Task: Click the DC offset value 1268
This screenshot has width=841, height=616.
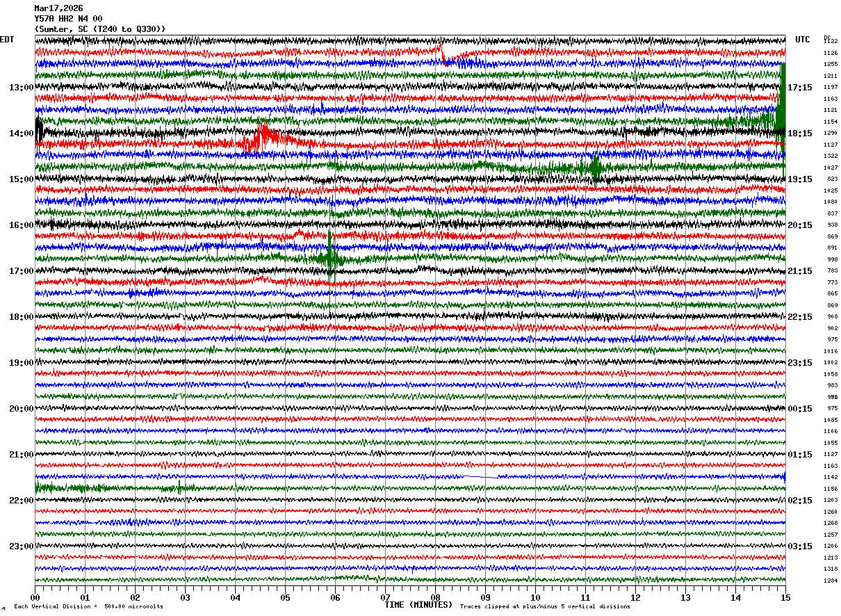Action: click(831, 523)
